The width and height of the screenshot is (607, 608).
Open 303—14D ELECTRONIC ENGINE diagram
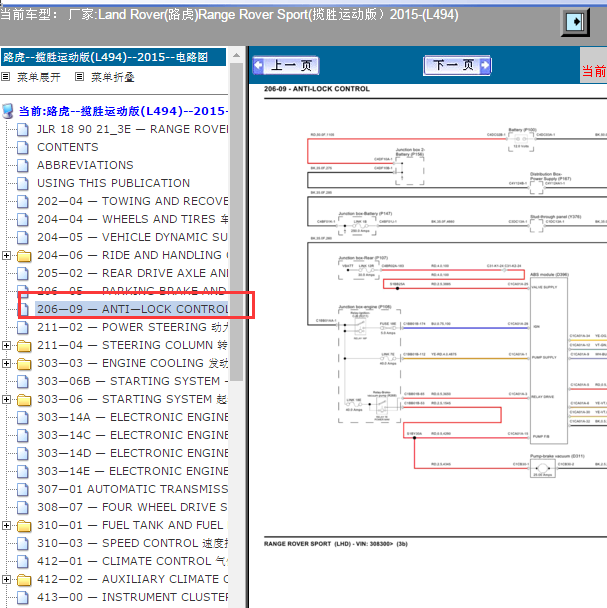tap(132, 453)
